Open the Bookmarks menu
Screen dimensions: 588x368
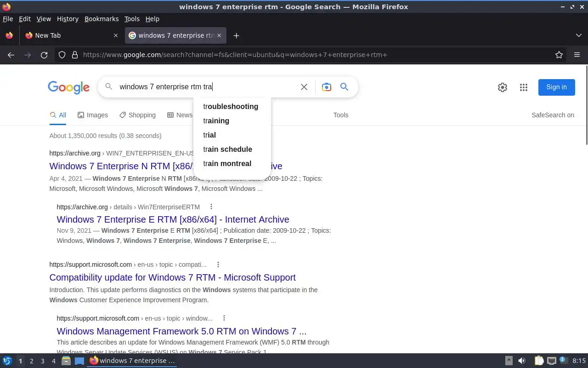tap(102, 19)
